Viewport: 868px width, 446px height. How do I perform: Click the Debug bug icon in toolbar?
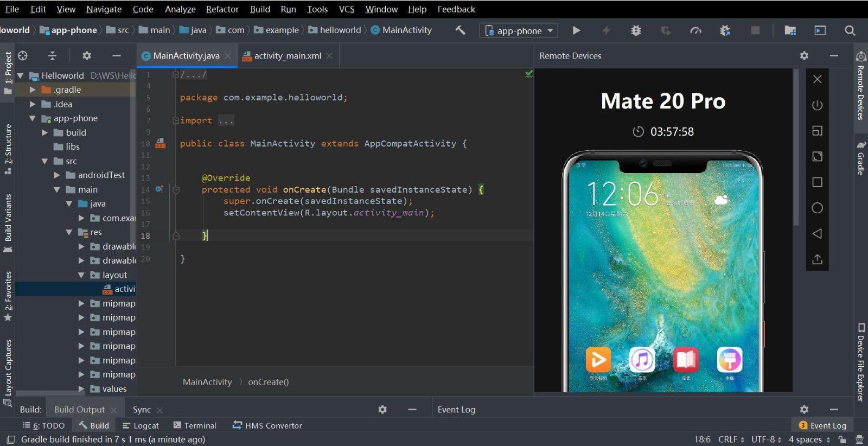(x=636, y=30)
